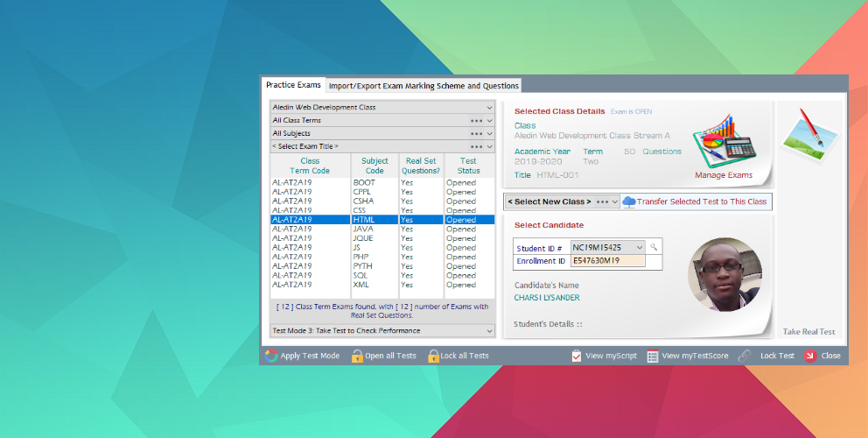Click the Test Status column header
The image size is (868, 438).
(x=469, y=166)
